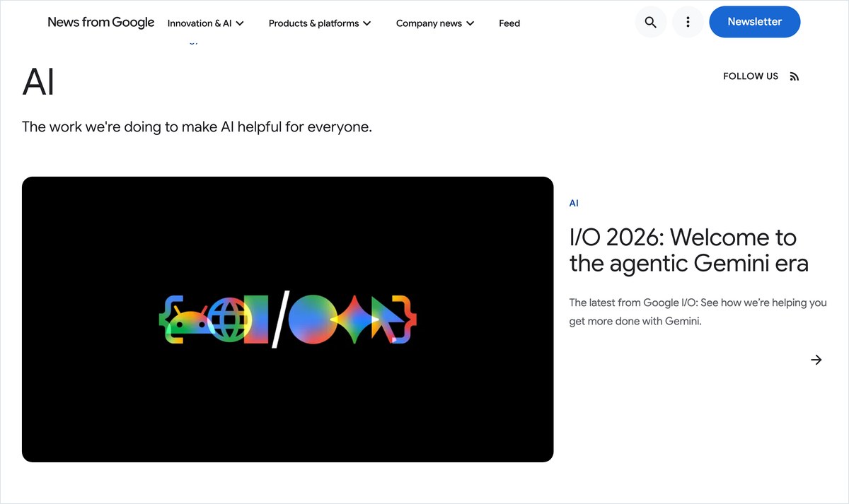Click the article summary about Google I/O
This screenshot has width=849, height=504.
[698, 312]
